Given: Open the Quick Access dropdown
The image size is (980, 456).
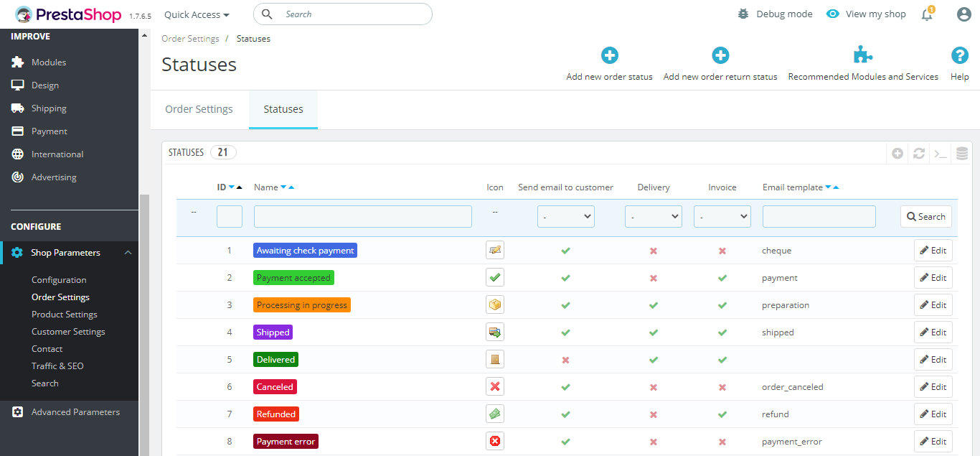Looking at the screenshot, I should click(197, 14).
